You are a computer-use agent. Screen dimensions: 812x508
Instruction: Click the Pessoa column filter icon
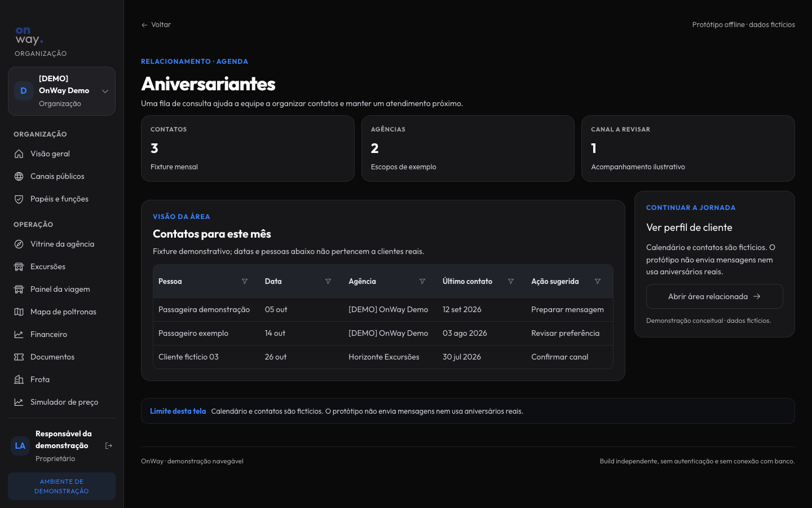[x=245, y=281]
